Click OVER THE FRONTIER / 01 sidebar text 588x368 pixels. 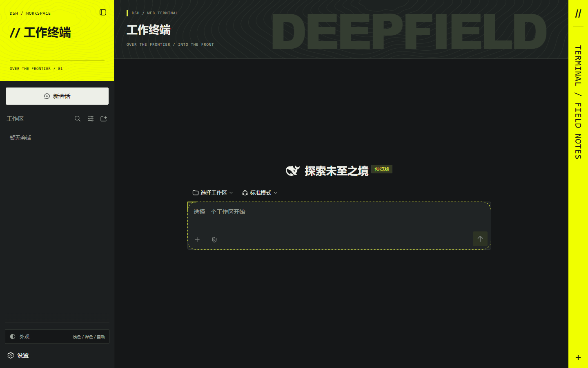36,69
